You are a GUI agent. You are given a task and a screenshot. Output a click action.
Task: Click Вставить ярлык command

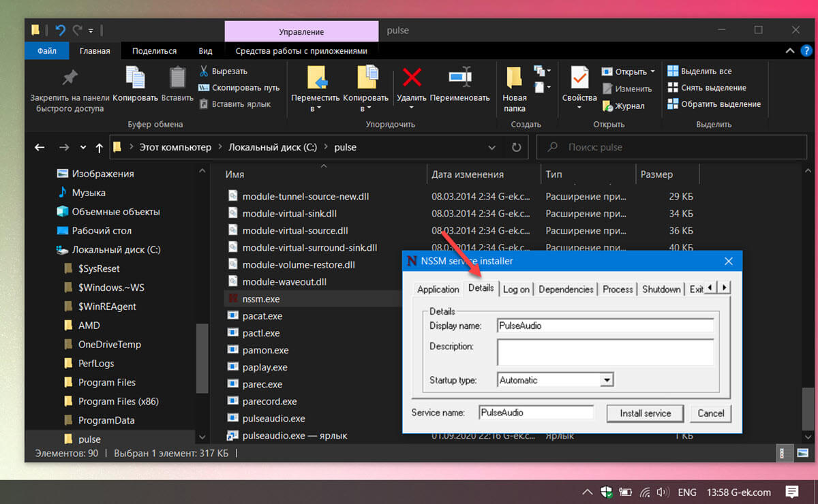pyautogui.click(x=235, y=104)
